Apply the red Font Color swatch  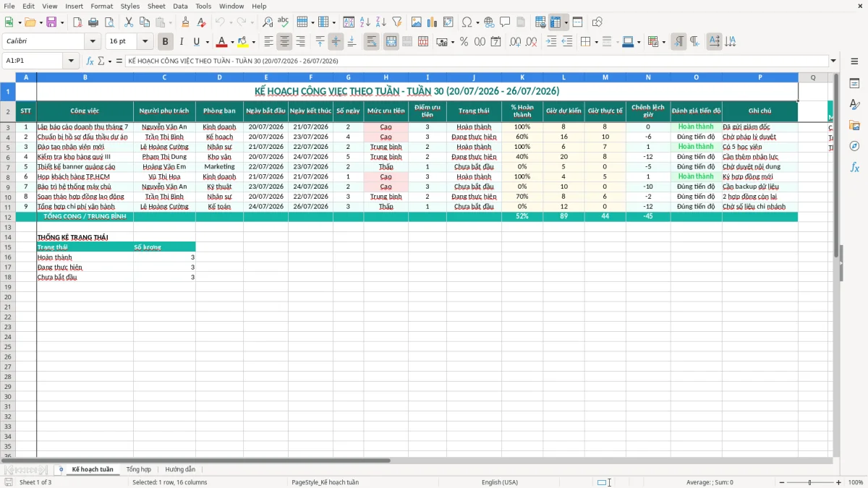pos(222,42)
